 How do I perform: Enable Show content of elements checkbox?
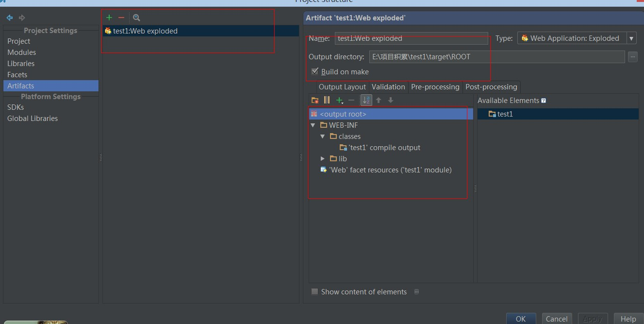point(315,291)
